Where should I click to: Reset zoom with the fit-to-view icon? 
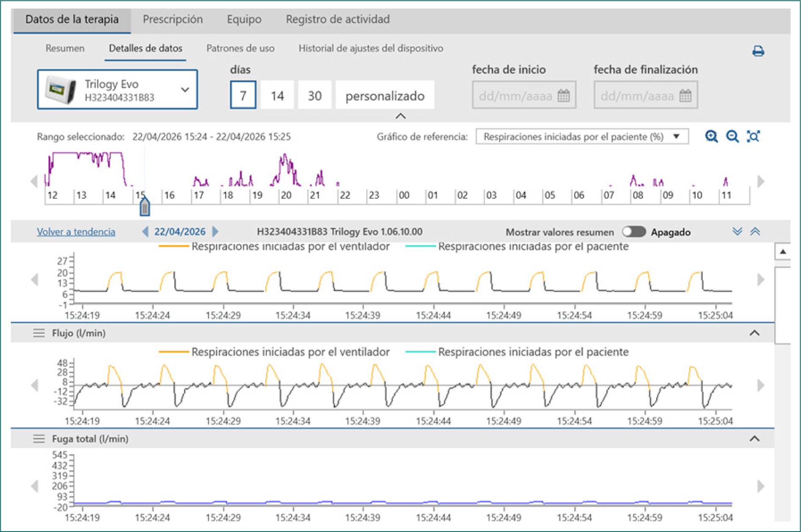753,136
